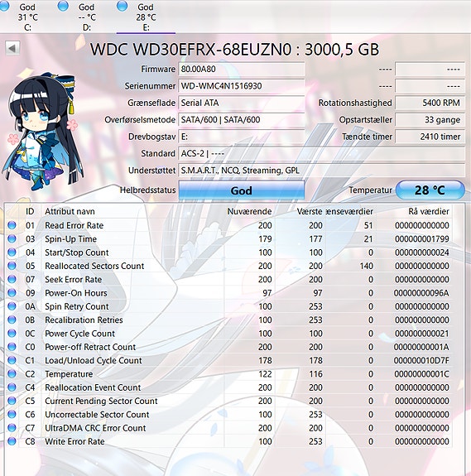This screenshot has height=476, width=471.
Task: Select the Load/Unload Cycle Count attribute name
Action: click(x=94, y=360)
